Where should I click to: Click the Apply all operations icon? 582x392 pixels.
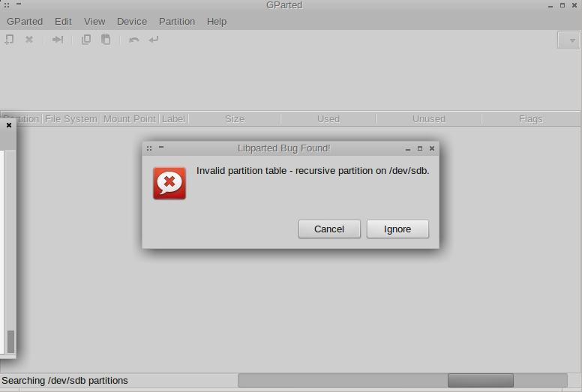(x=154, y=39)
